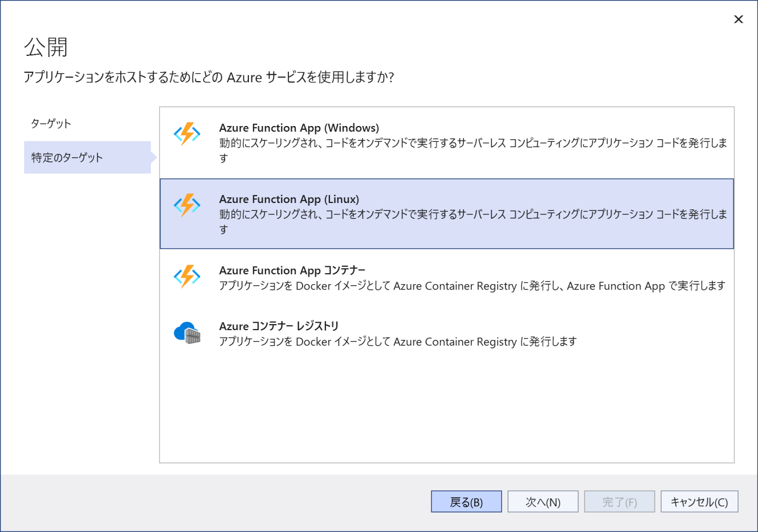Click the Azure Function App (Windows) lightning icon
This screenshot has height=532, width=758.
pos(187,134)
